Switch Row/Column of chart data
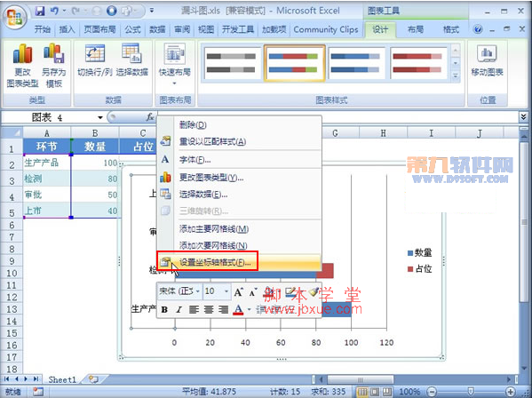 tap(95, 60)
